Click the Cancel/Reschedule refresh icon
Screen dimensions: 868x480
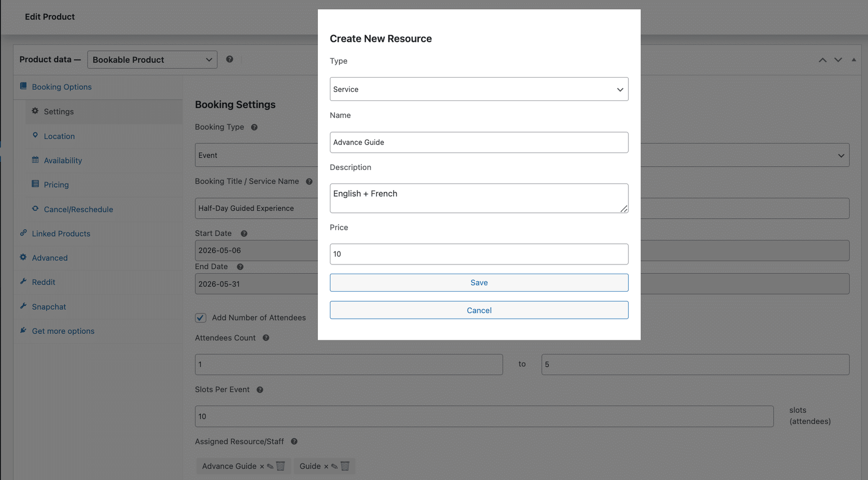pyautogui.click(x=35, y=209)
